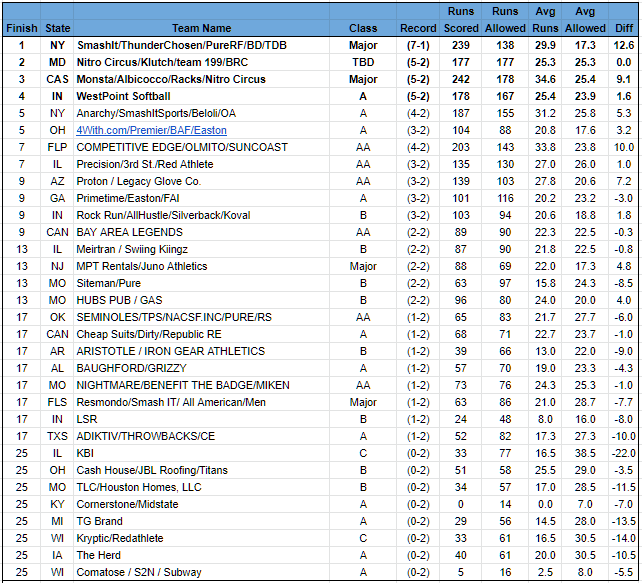Click the TXS state cell
The width and height of the screenshot is (642, 583).
(x=57, y=436)
